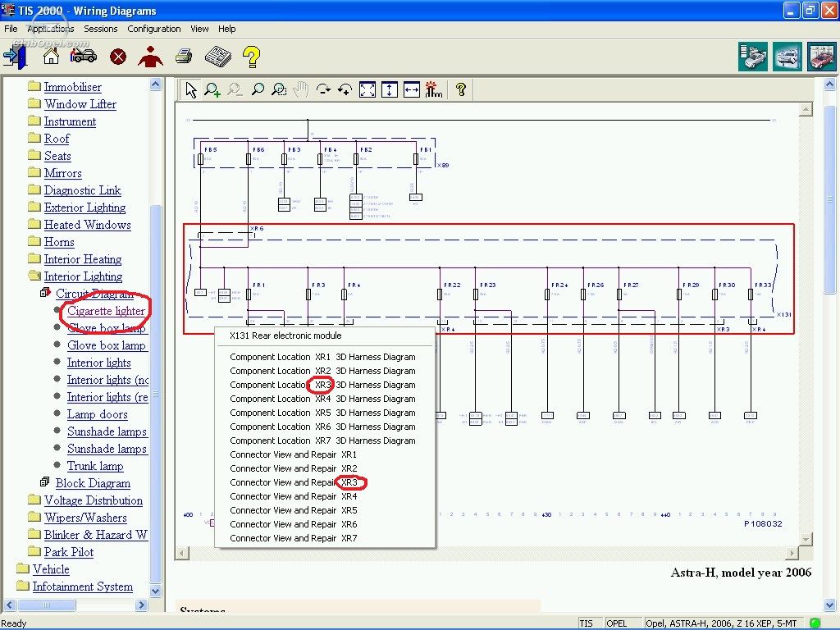Open the Configuration menu
Image resolution: width=840 pixels, height=630 pixels.
tap(153, 29)
